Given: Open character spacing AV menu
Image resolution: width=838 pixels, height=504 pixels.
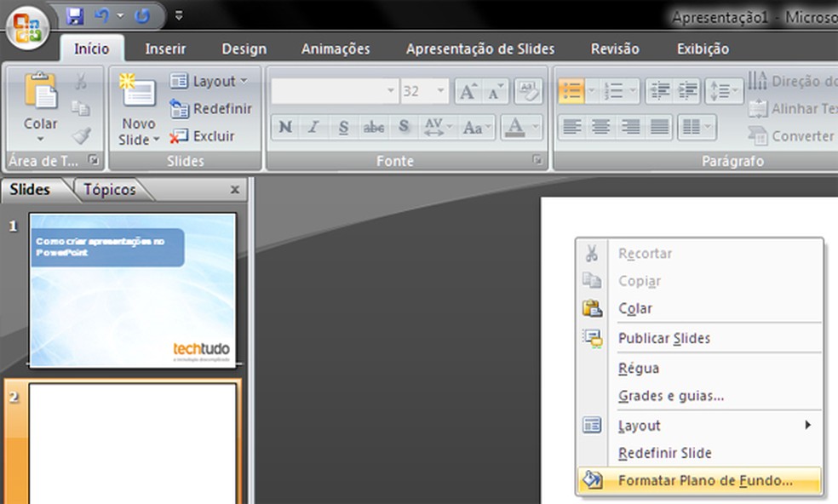Looking at the screenshot, I should click(438, 127).
